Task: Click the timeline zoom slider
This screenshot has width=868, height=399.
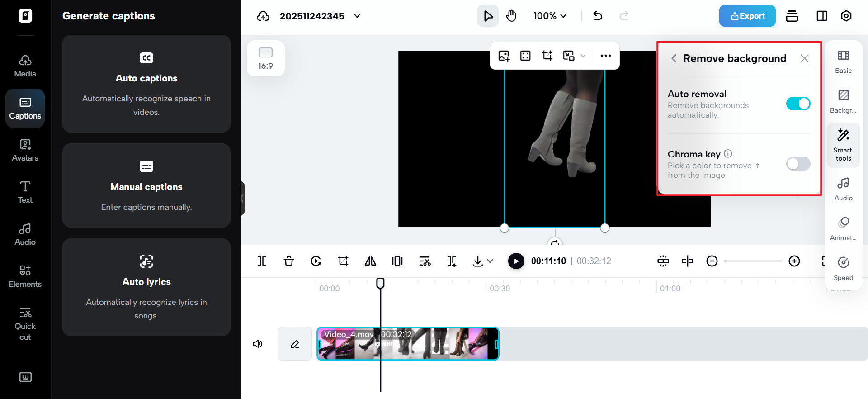Action: coord(753,261)
